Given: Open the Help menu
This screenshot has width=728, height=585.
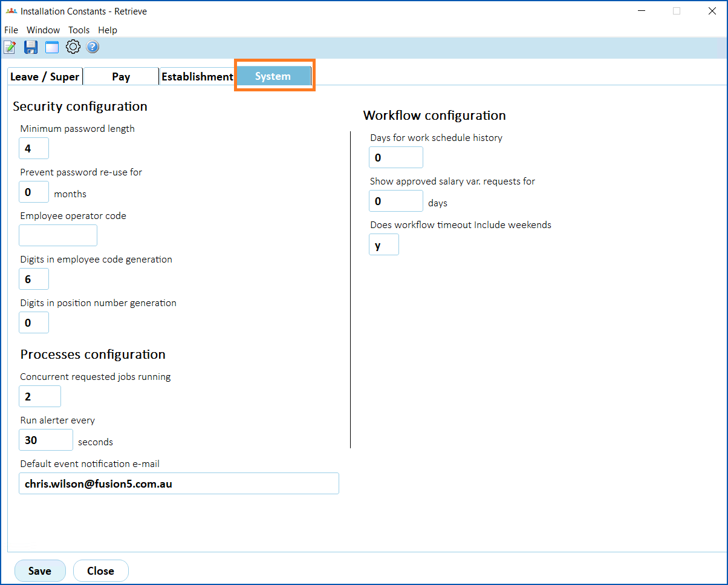Looking at the screenshot, I should coord(108,30).
